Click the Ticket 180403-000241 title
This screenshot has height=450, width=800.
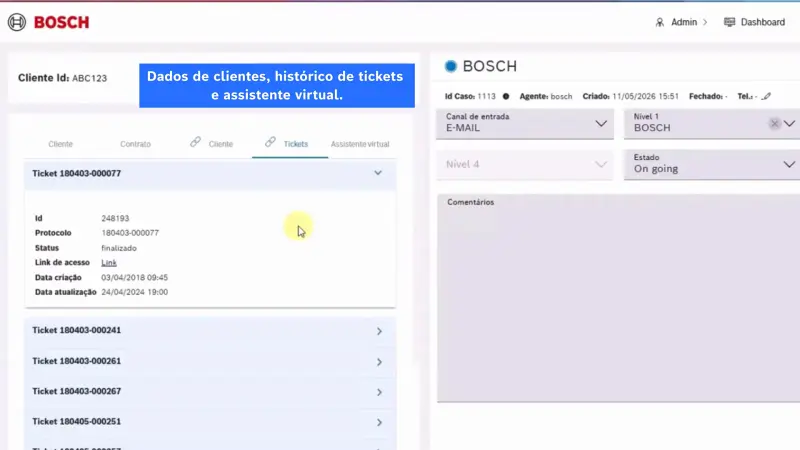pos(77,330)
